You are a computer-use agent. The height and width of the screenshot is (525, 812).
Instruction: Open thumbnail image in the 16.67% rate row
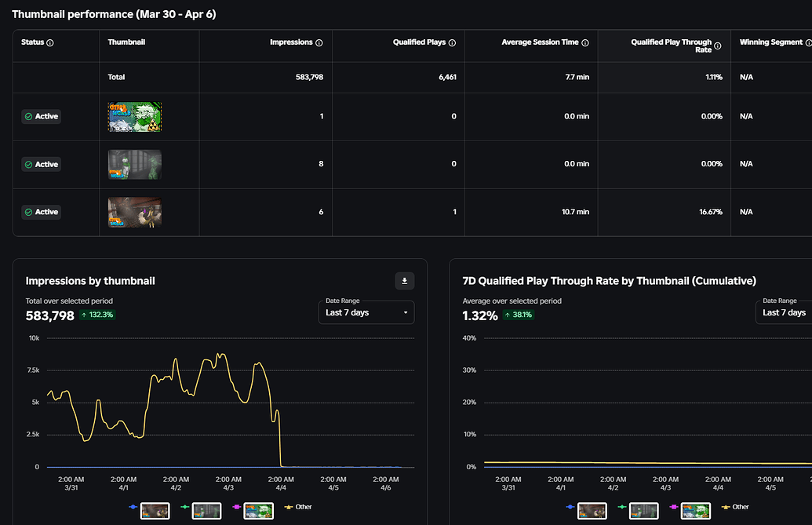coord(135,213)
